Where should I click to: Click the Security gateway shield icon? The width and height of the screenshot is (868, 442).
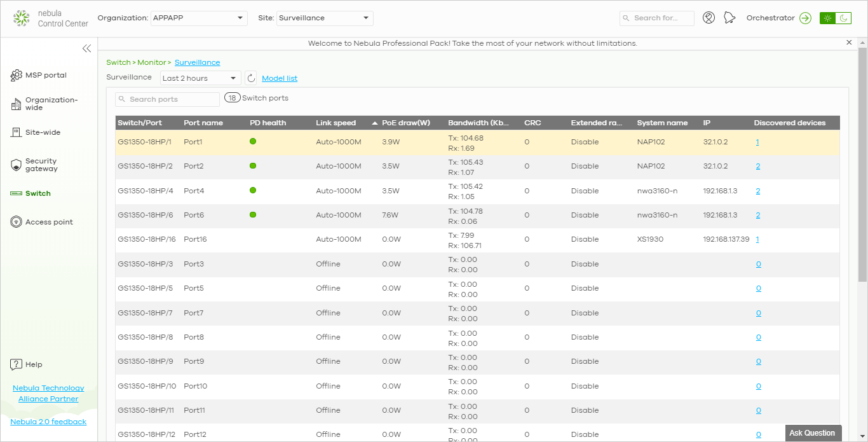pos(17,166)
